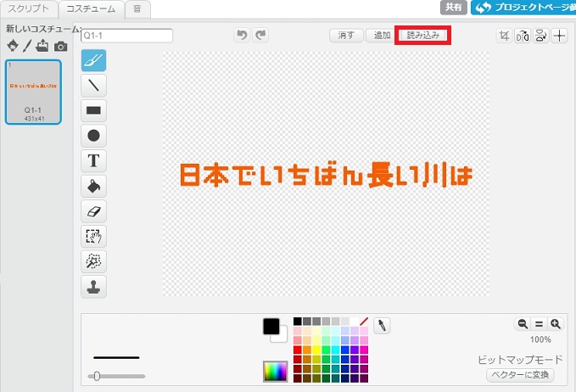Choose costume from library icon

13,46
